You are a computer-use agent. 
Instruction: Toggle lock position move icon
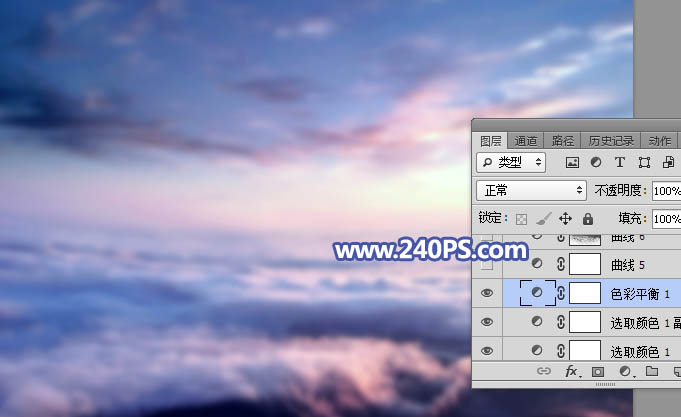click(x=565, y=218)
